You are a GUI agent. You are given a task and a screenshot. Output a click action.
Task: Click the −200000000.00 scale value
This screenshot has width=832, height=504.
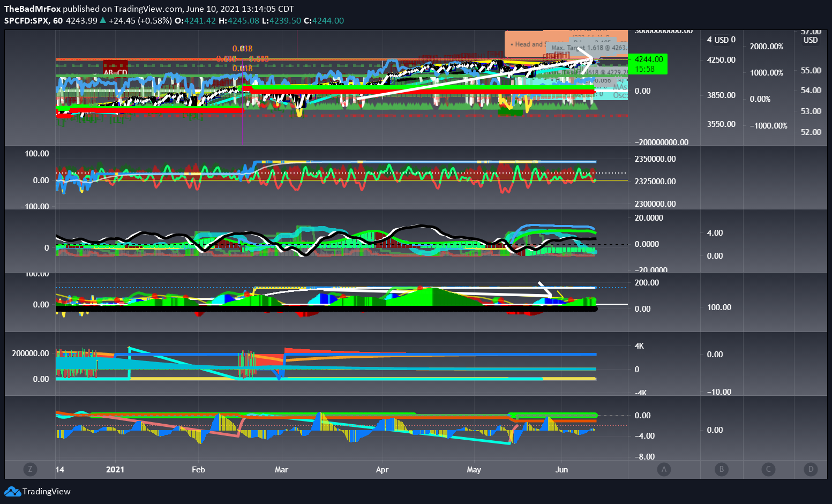click(662, 142)
